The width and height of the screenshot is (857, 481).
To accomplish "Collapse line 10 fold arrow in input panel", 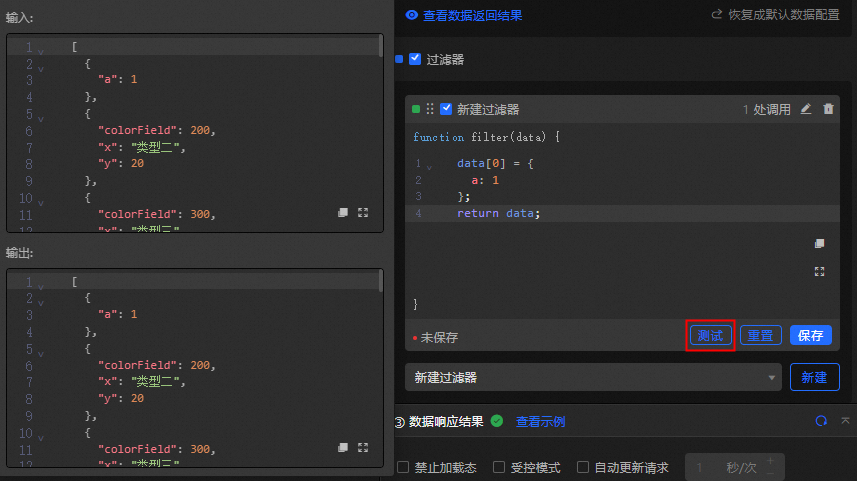I will coord(41,202).
